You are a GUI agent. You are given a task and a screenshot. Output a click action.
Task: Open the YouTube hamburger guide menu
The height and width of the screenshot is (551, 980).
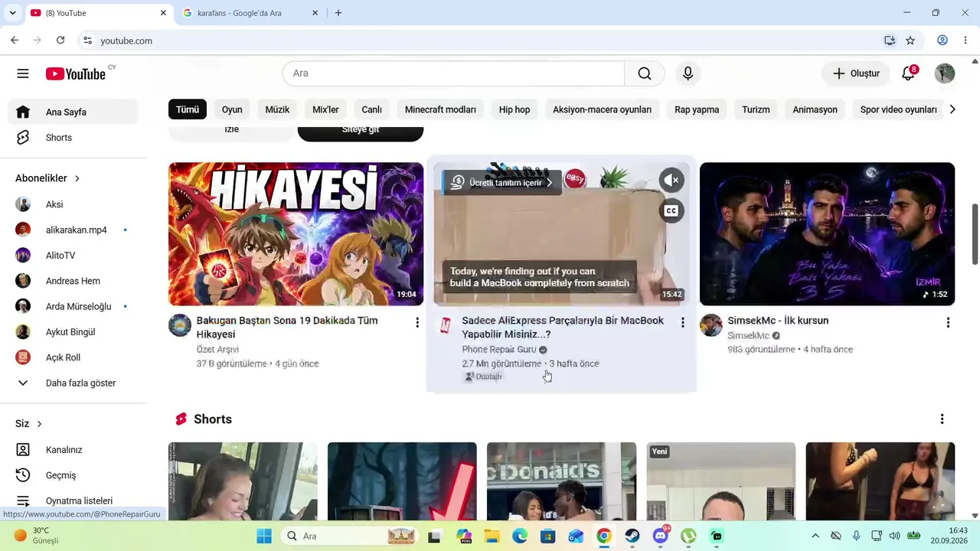pos(23,73)
